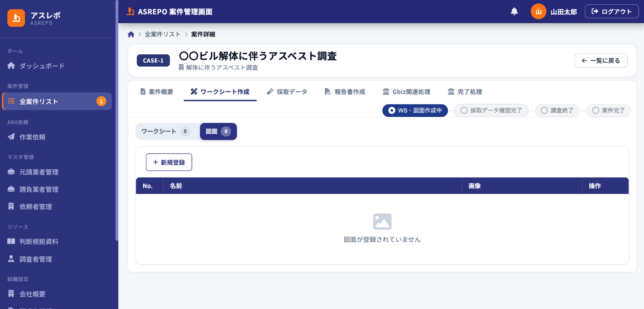The width and height of the screenshot is (644, 309).
Task: Select the 採取データ確認完了 status
Action: tap(491, 110)
